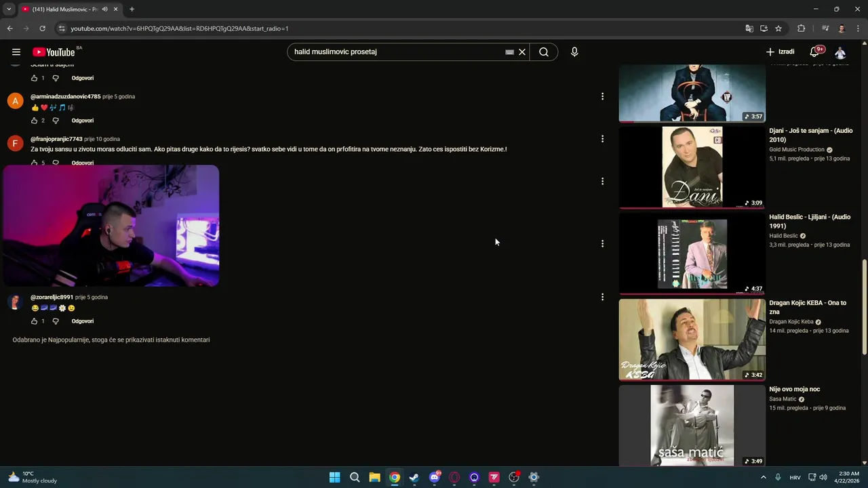This screenshot has height=488, width=868.
Task: Open Dragan Kojic KEBA - Ona to zna title
Action: pyautogui.click(x=808, y=307)
